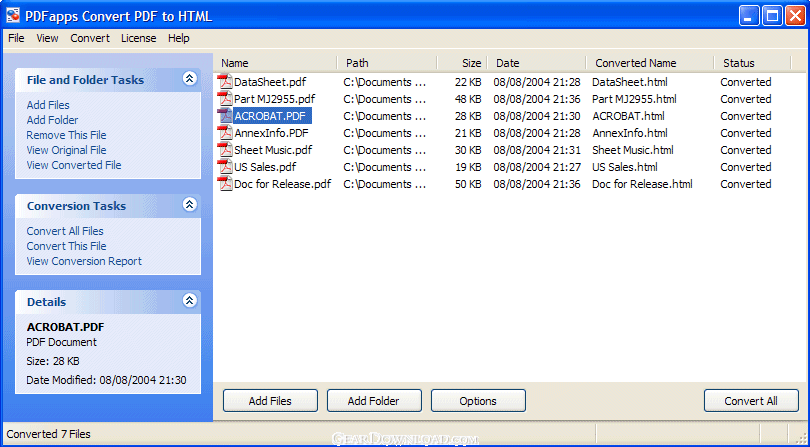
Task: Click the Conversion Tasks heading
Action: 76,206
